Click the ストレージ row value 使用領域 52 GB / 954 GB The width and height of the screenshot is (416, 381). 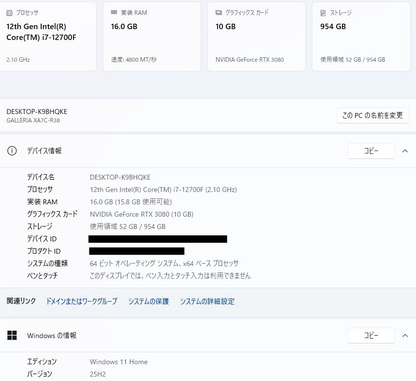[x=128, y=227]
